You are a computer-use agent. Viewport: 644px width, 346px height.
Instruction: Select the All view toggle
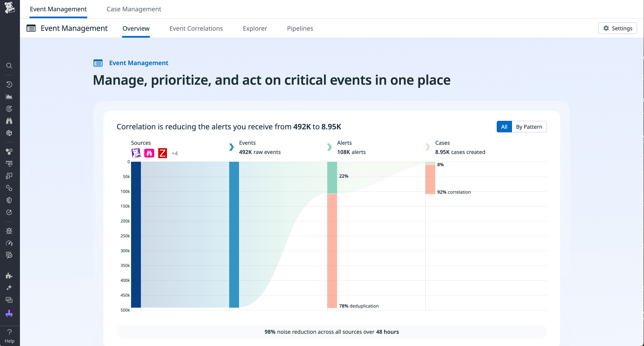tap(504, 127)
